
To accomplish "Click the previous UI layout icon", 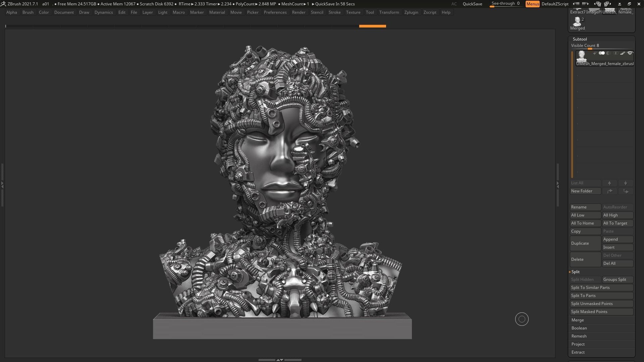I will click(598, 4).
